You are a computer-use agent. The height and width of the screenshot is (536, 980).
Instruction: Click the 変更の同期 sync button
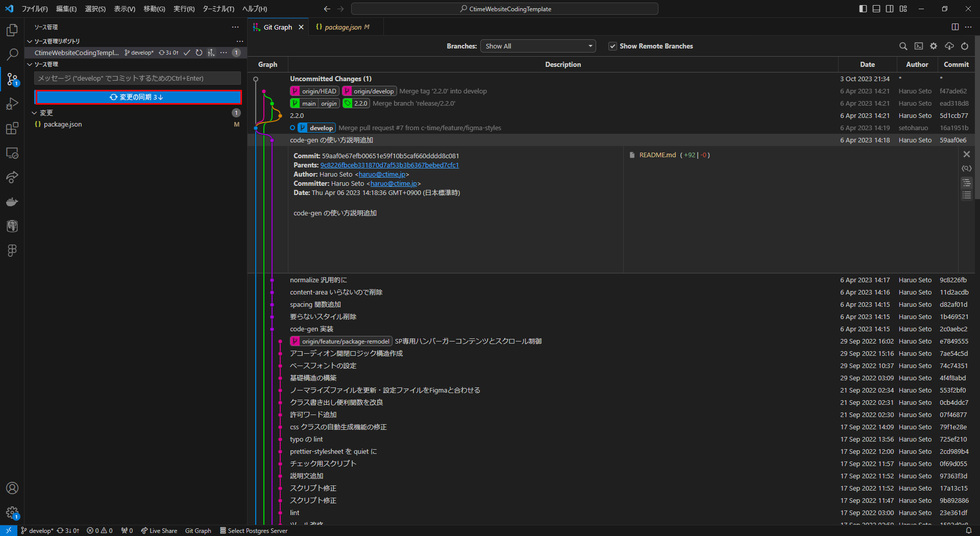click(138, 97)
